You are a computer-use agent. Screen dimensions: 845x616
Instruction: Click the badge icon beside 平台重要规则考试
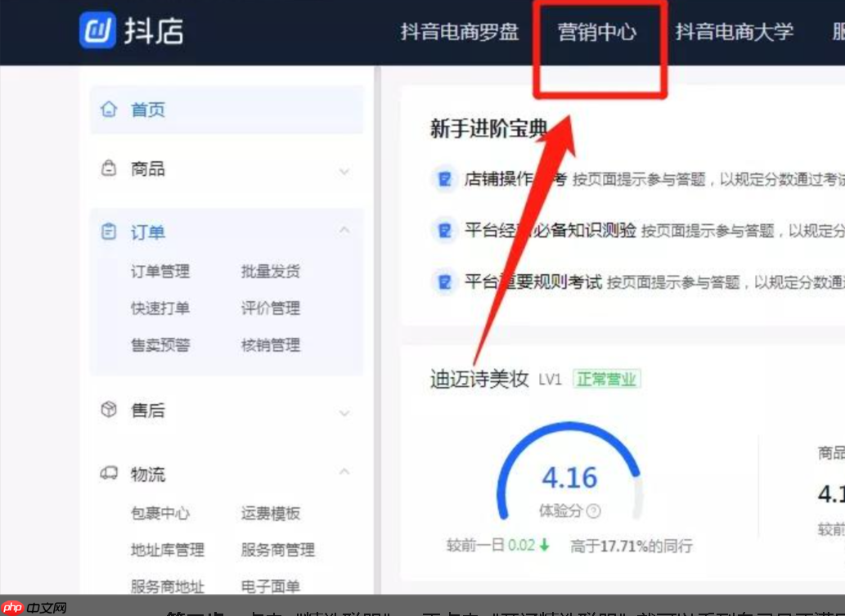(444, 281)
